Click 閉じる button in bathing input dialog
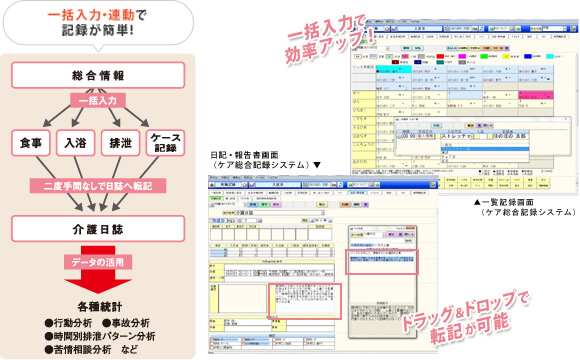 click(488, 126)
